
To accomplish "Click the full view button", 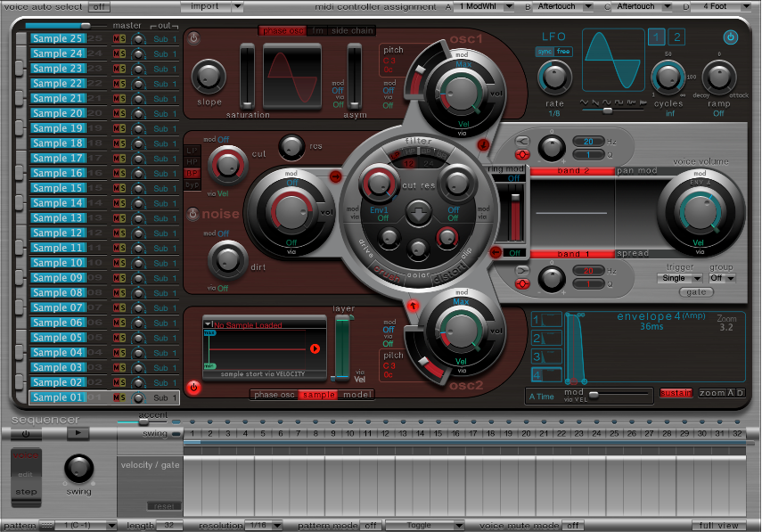I will click(718, 525).
